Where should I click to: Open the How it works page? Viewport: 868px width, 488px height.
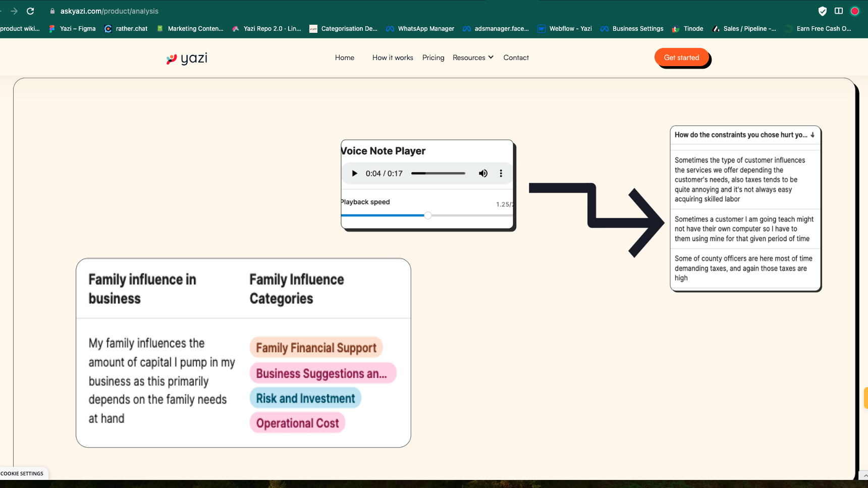pyautogui.click(x=393, y=58)
